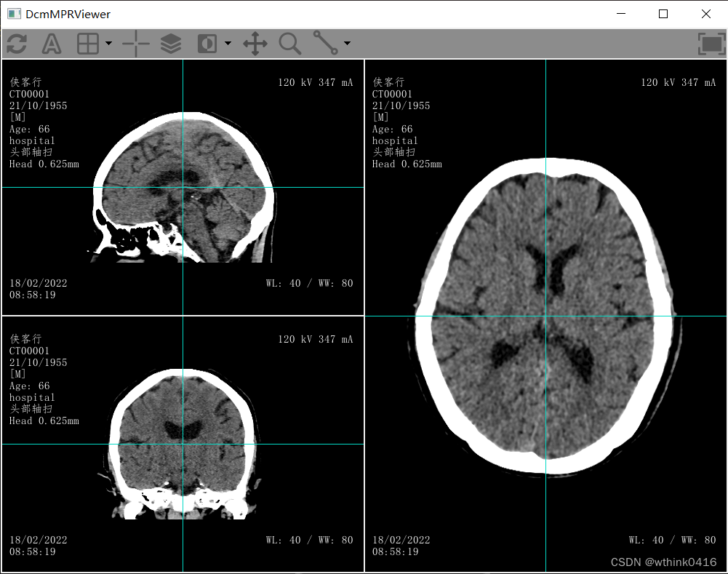Activate the pan move tool
This screenshot has height=574, width=728.
click(x=255, y=44)
